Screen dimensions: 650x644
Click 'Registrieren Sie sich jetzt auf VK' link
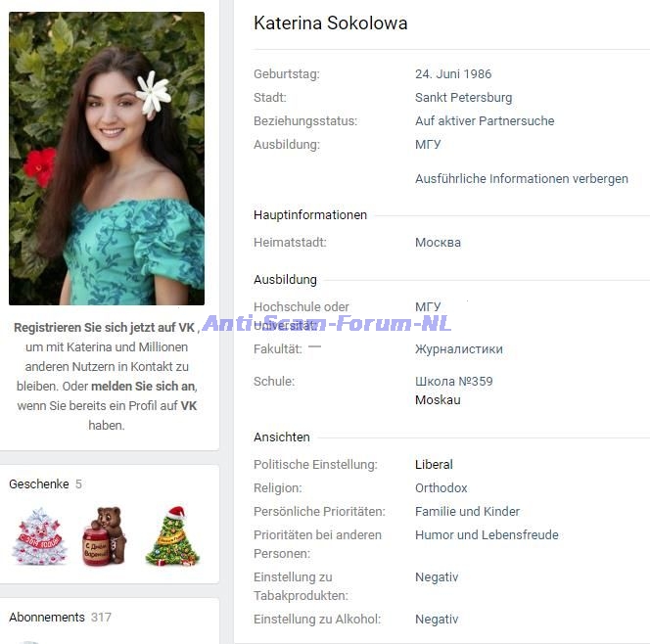[x=104, y=328]
